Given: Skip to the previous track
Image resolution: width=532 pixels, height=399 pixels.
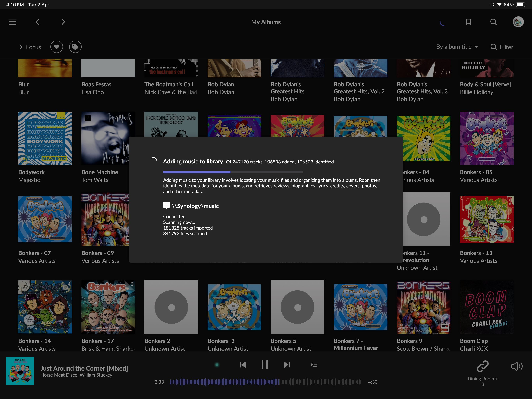Looking at the screenshot, I should pyautogui.click(x=243, y=365).
